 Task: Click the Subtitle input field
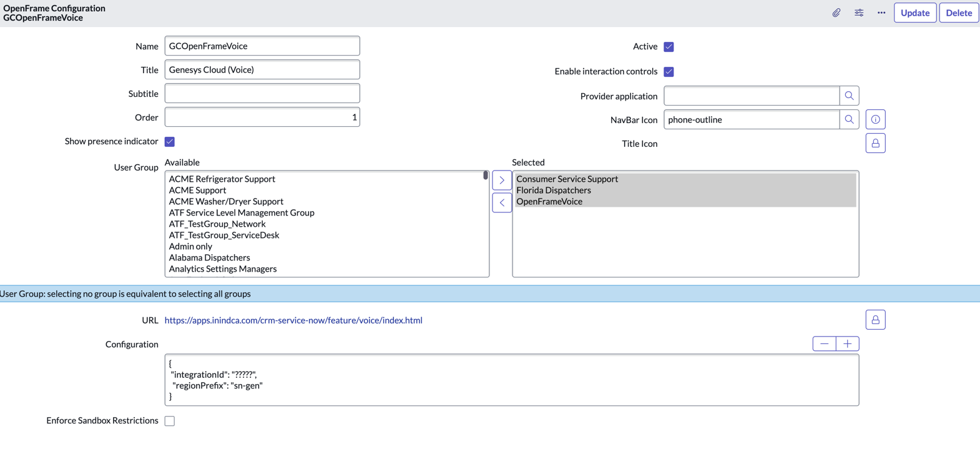(262, 94)
